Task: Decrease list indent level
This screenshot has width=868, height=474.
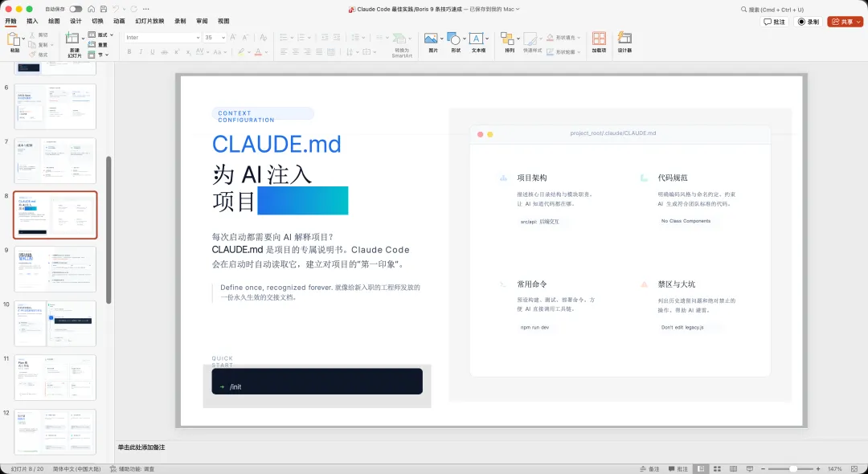Action: [325, 37]
